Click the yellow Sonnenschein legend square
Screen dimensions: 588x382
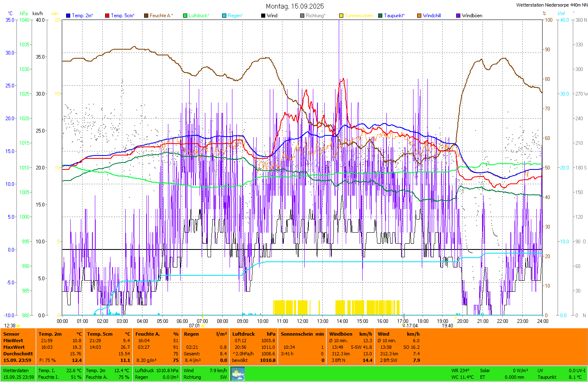tap(341, 16)
